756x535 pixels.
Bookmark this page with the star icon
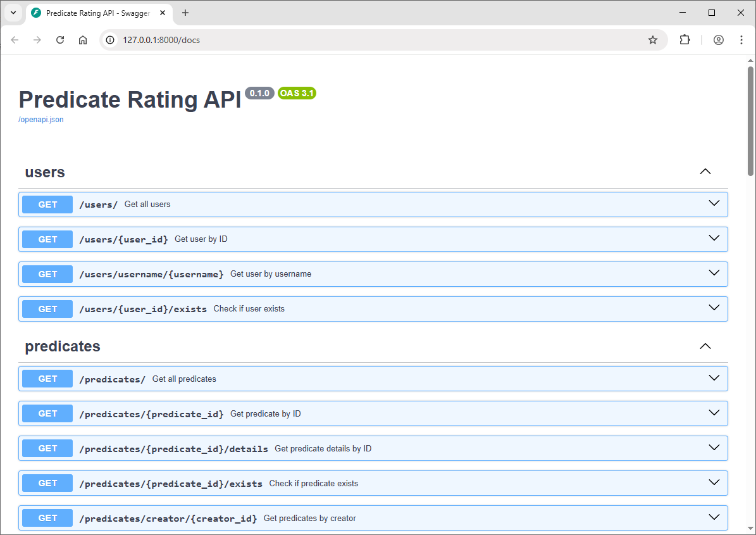pos(653,40)
